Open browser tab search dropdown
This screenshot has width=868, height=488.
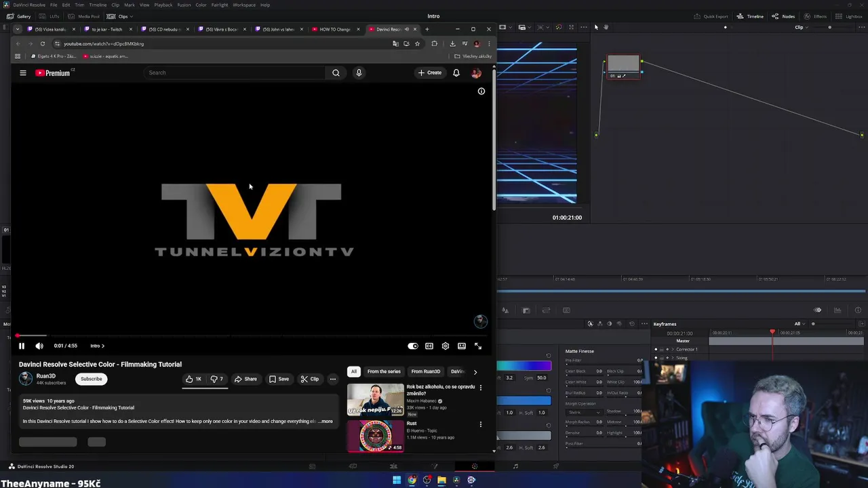18,29
